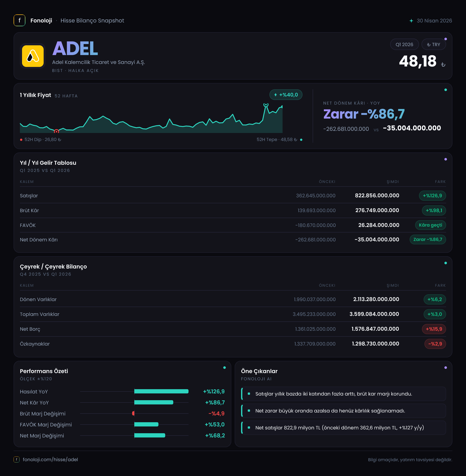Click the 'Zarar -%86,7' badge in Net Dönem Kârı row
466x476 pixels.
(x=428, y=239)
